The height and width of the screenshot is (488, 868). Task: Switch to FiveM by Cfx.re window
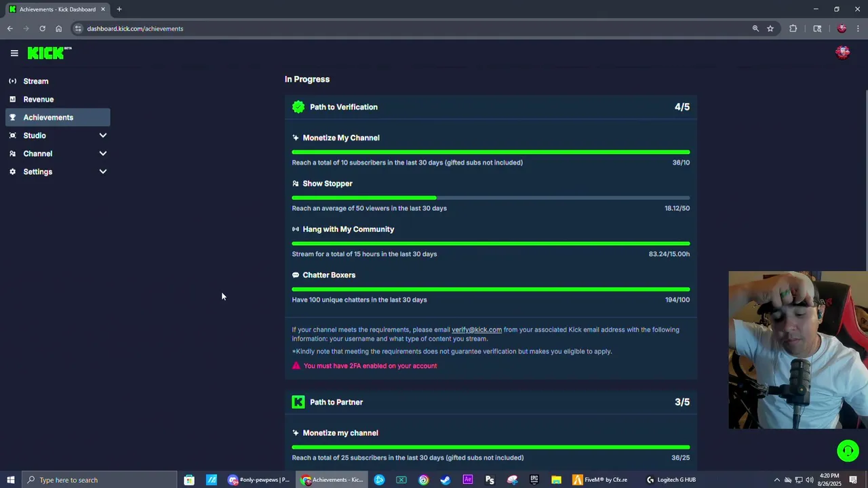pyautogui.click(x=601, y=480)
